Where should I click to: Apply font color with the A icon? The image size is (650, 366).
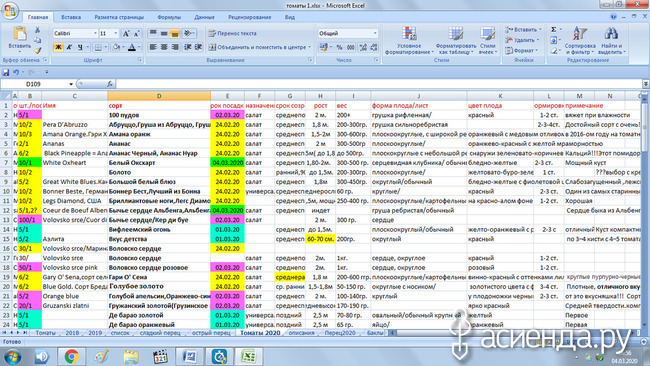[x=132, y=47]
